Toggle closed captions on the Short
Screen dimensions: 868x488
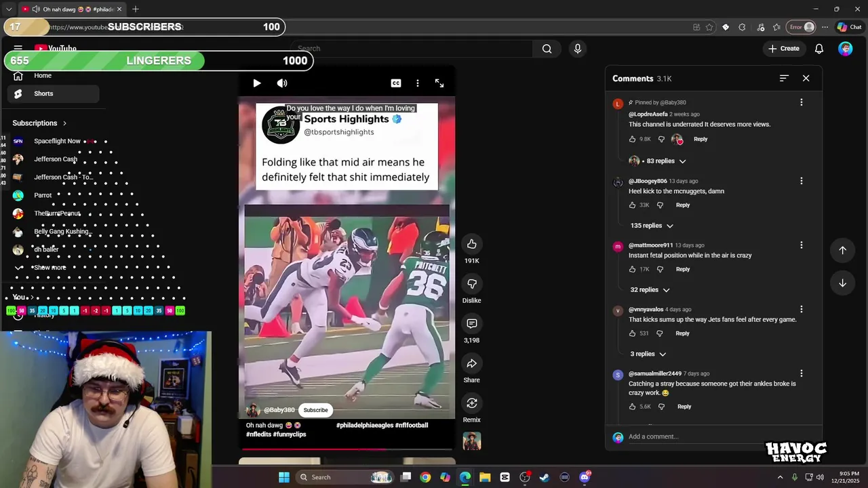[396, 83]
